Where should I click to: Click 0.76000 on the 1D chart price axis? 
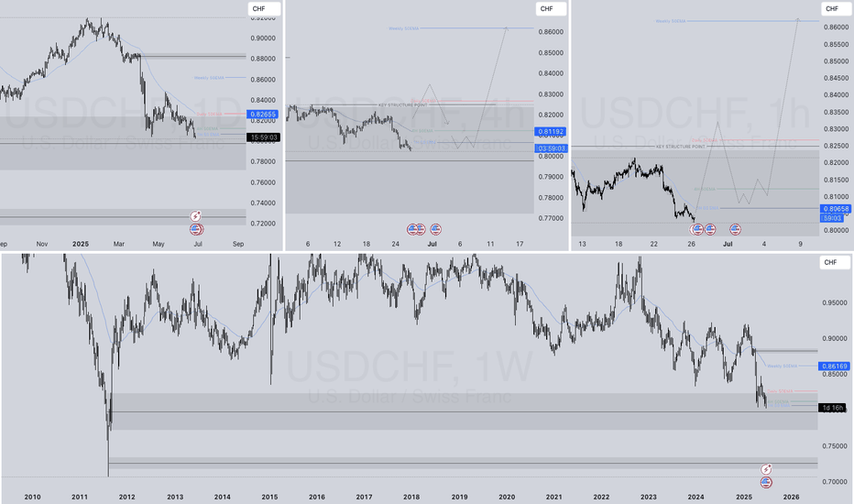point(263,182)
